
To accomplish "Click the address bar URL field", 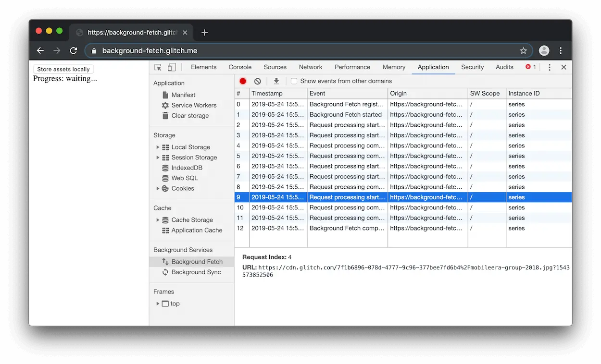I will (x=308, y=50).
